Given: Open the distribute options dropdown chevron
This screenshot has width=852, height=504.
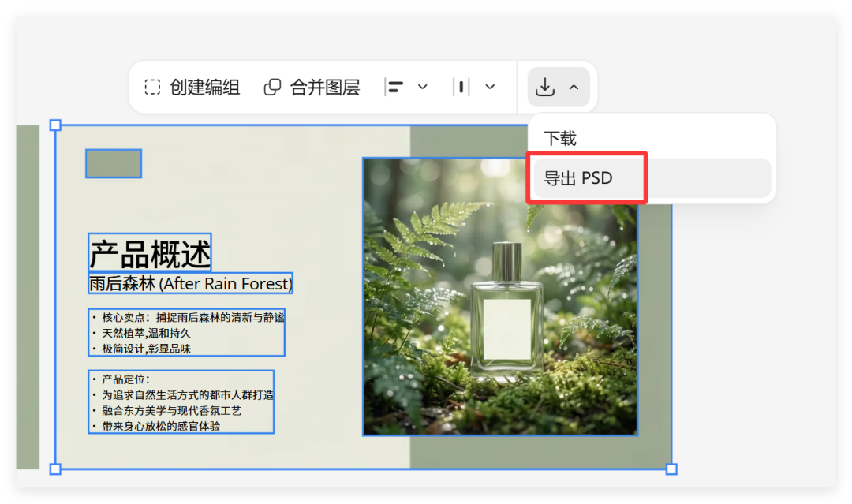Looking at the screenshot, I should click(x=490, y=88).
